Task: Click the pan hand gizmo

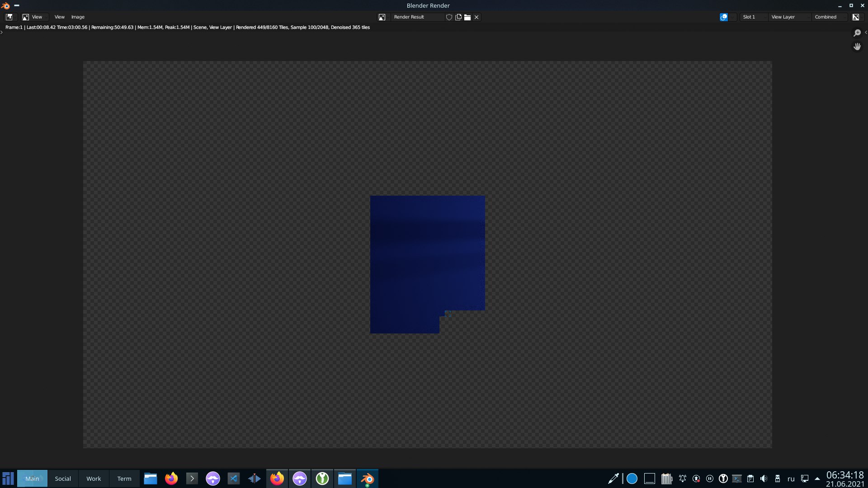Action: click(857, 47)
